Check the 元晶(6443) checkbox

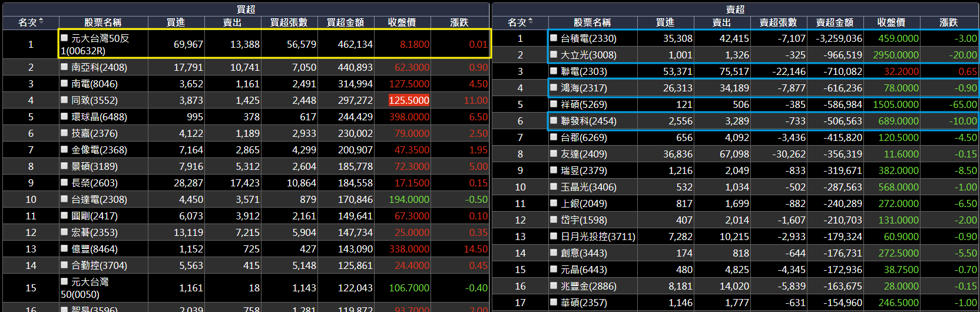pyautogui.click(x=554, y=269)
